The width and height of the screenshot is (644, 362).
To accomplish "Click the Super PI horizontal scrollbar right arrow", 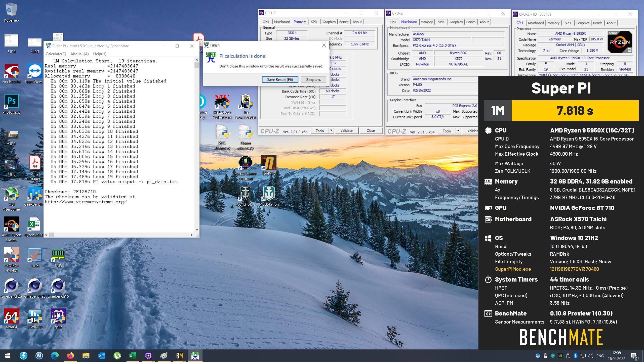I will pos(191,235).
